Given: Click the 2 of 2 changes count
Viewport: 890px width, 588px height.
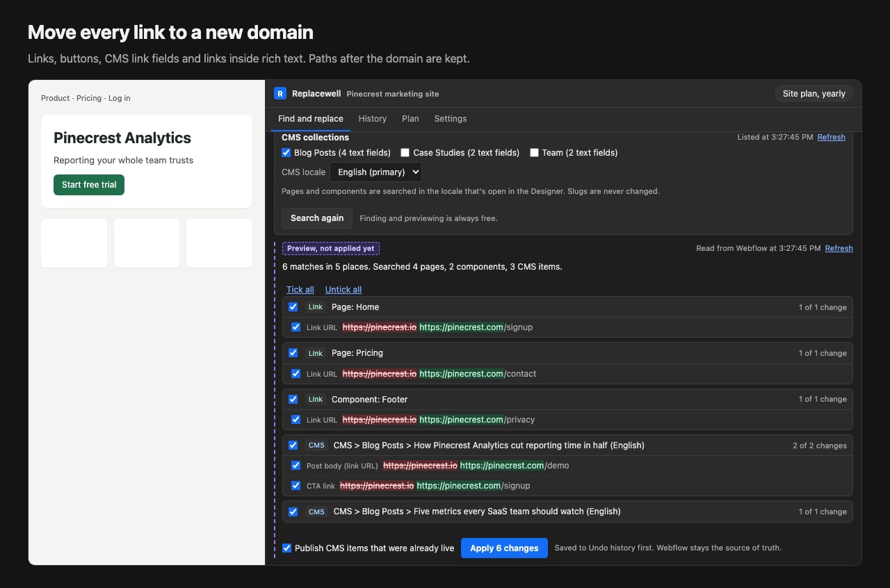Looking at the screenshot, I should pos(820,446).
